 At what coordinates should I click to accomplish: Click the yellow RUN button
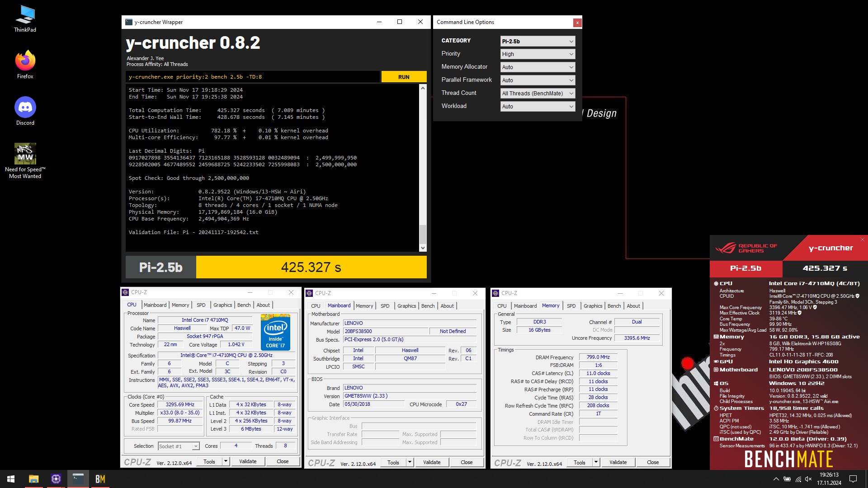[404, 77]
